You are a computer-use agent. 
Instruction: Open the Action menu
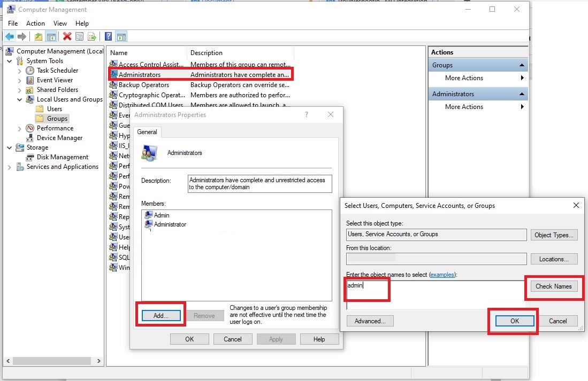coord(35,24)
